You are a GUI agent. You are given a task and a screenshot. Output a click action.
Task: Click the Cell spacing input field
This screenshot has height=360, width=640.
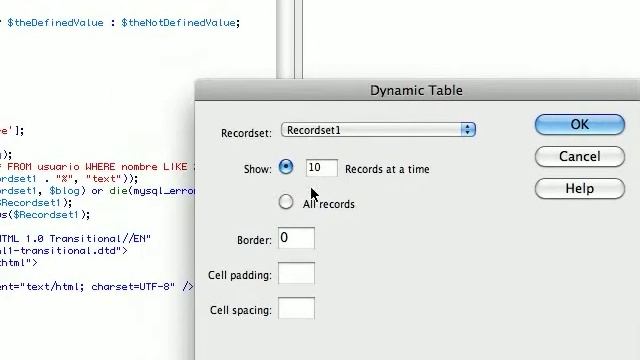(296, 308)
